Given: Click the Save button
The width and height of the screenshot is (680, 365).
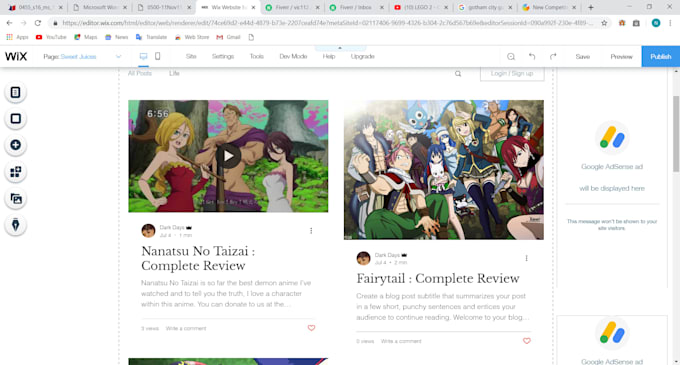Looking at the screenshot, I should pyautogui.click(x=583, y=57).
